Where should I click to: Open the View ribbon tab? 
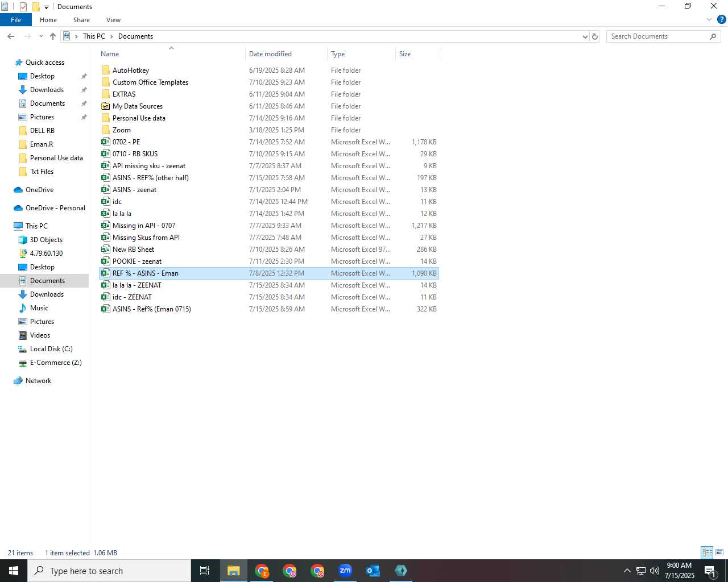click(113, 20)
